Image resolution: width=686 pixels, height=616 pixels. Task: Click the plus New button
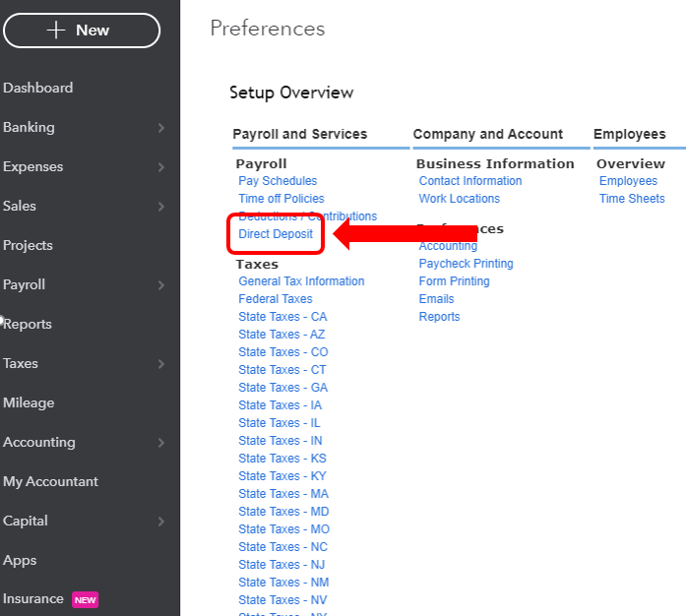point(82,31)
